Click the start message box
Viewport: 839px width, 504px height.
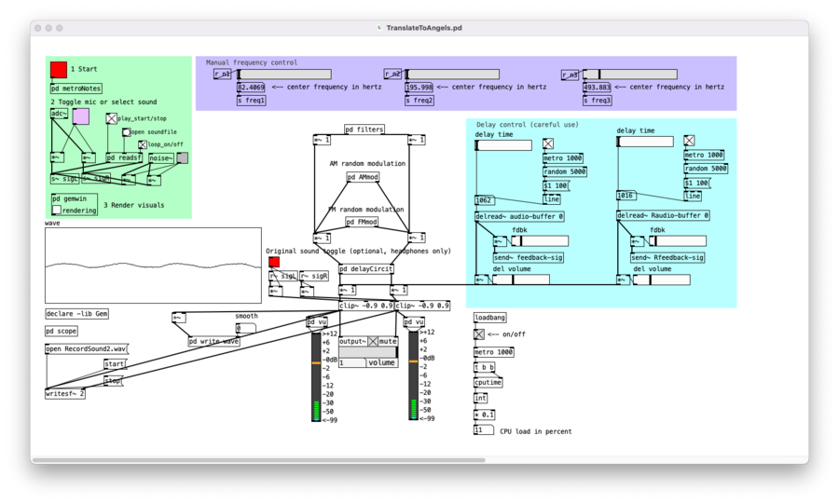[115, 364]
